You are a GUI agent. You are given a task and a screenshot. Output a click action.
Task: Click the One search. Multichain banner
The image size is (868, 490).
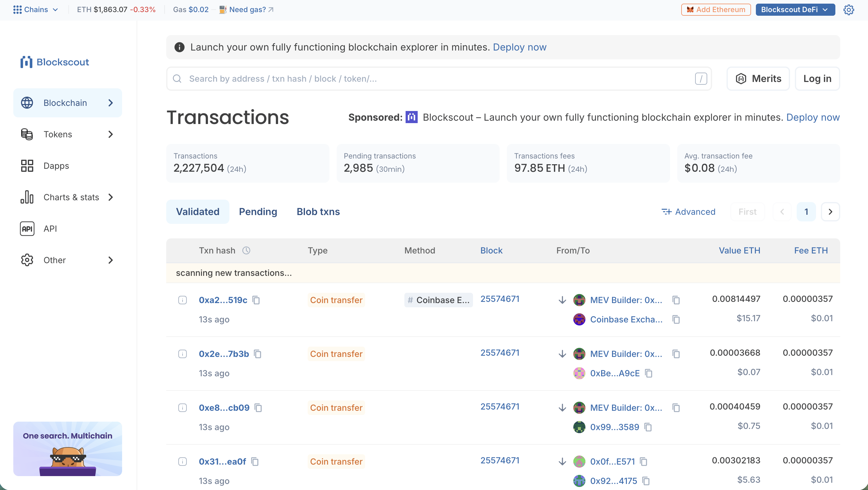coord(67,449)
